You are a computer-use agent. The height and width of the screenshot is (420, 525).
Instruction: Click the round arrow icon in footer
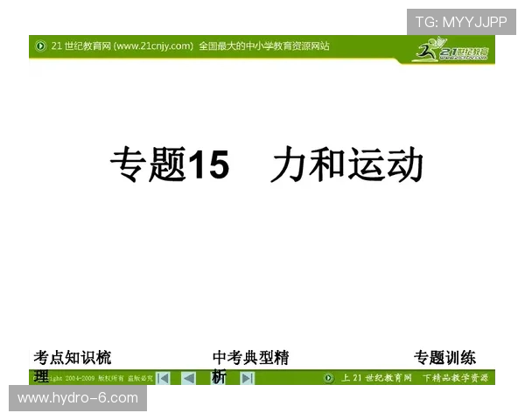pyautogui.click(x=328, y=378)
